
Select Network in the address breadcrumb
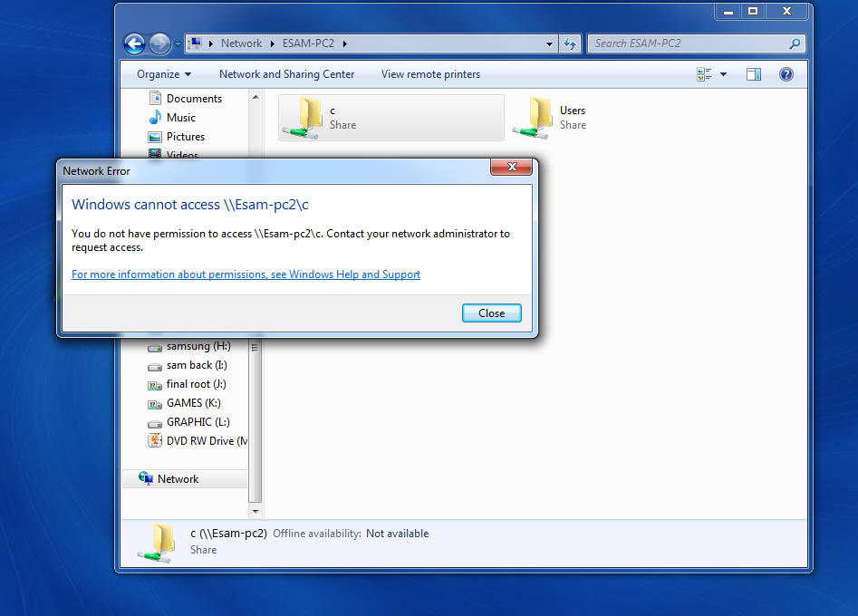pyautogui.click(x=241, y=43)
